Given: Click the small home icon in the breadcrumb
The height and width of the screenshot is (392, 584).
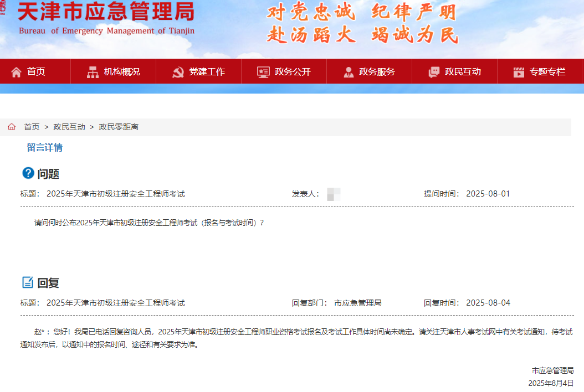Looking at the screenshot, I should tap(11, 127).
